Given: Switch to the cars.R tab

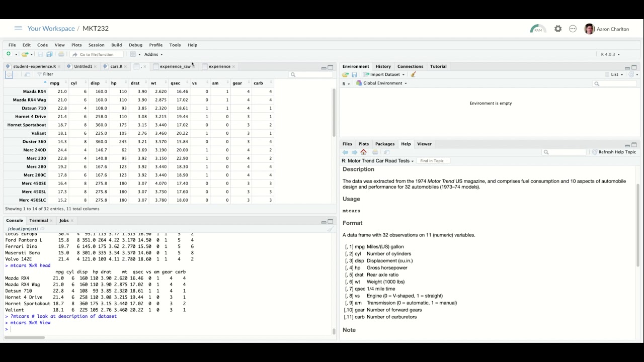Looking at the screenshot, I should [116, 66].
